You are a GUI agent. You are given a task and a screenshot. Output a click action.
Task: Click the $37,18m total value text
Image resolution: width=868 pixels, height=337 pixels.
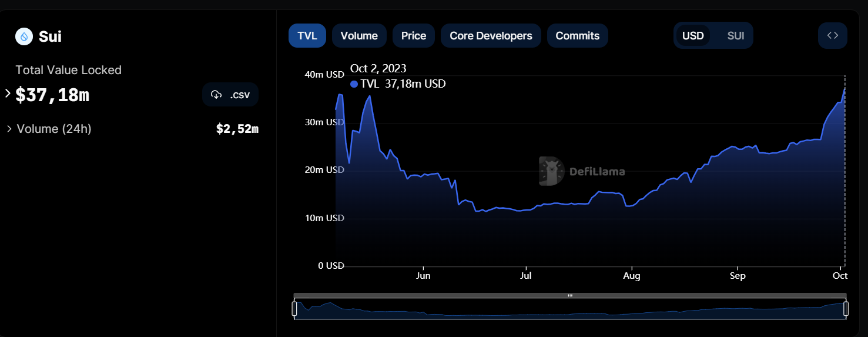[x=52, y=95]
